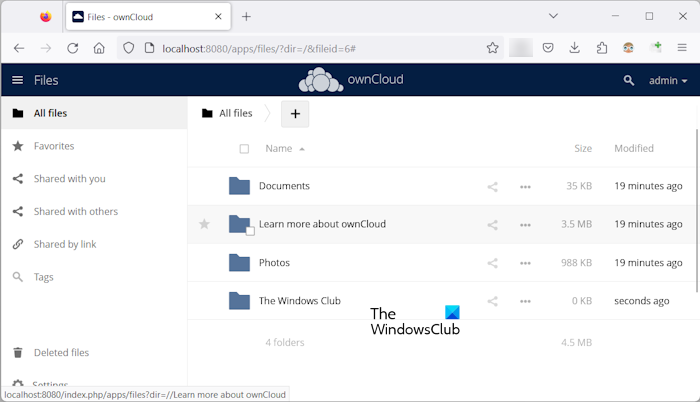Open more actions for Learn more about ownCloud
This screenshot has height=402, width=700.
(x=525, y=225)
